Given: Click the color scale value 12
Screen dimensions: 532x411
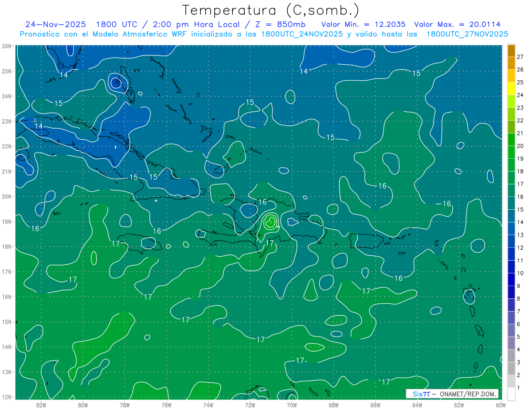Looking at the screenshot, I should (520, 247).
